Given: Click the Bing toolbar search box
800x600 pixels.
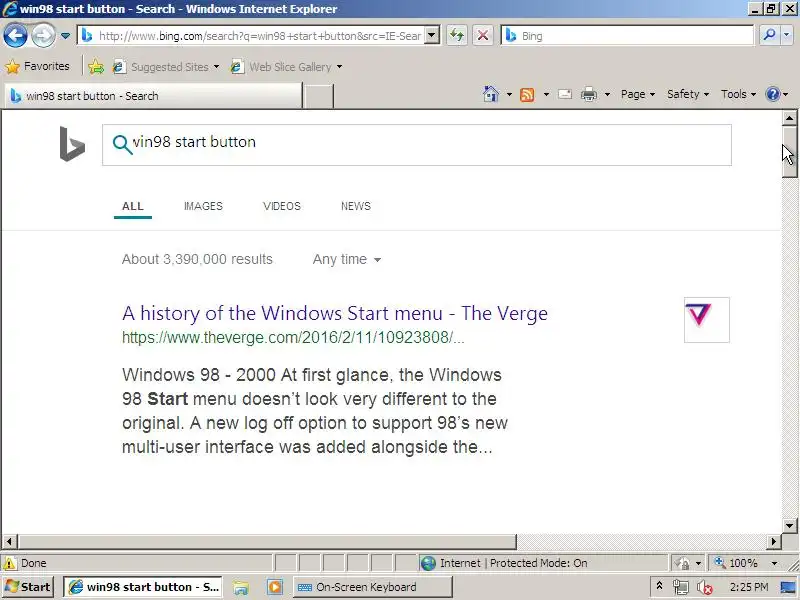Looking at the screenshot, I should pyautogui.click(x=628, y=36).
